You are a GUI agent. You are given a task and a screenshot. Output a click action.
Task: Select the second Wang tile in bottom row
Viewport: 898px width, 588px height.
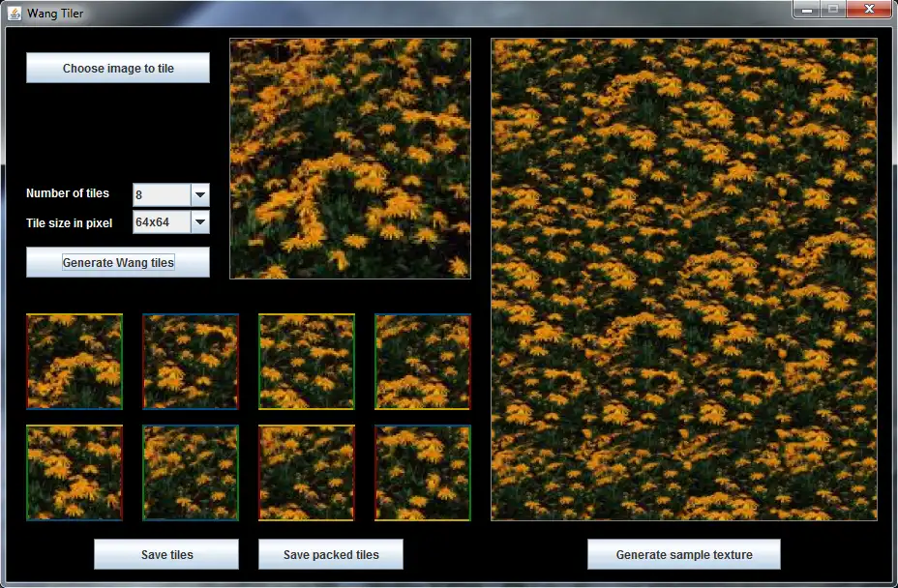click(x=191, y=473)
